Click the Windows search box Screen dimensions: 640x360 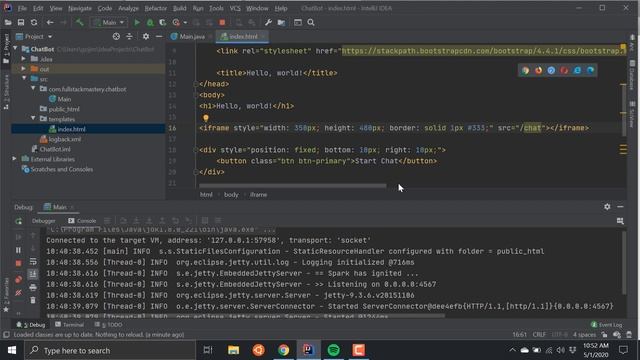pyautogui.click(x=110, y=350)
